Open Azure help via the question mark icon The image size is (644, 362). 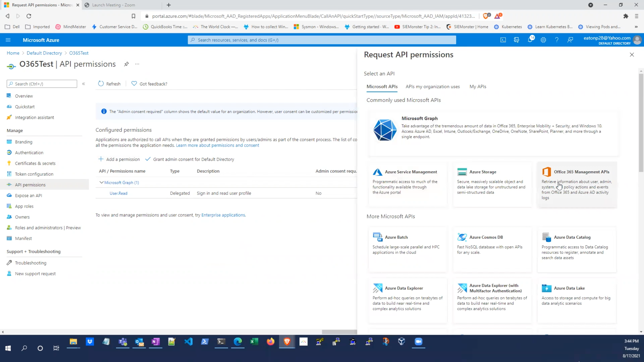(557, 40)
